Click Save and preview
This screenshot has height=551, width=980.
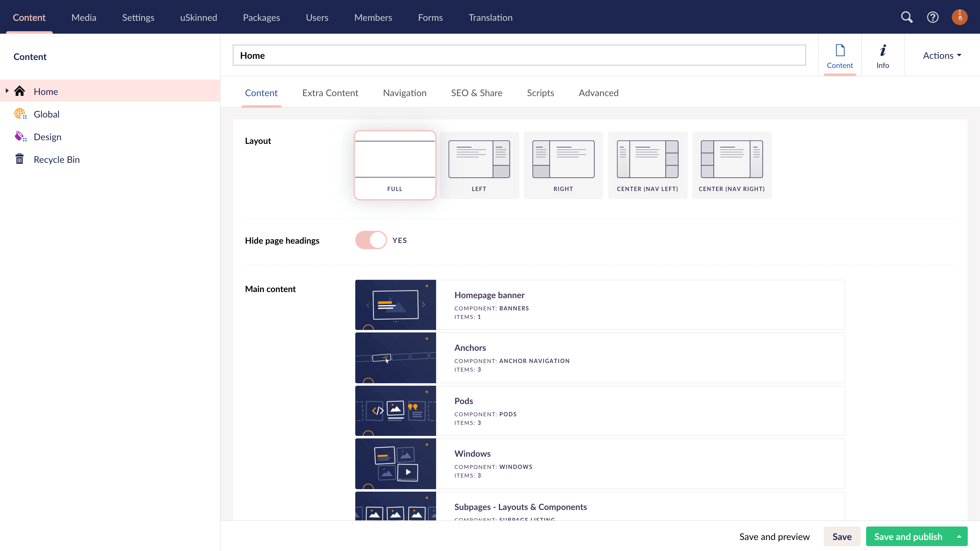(774, 536)
